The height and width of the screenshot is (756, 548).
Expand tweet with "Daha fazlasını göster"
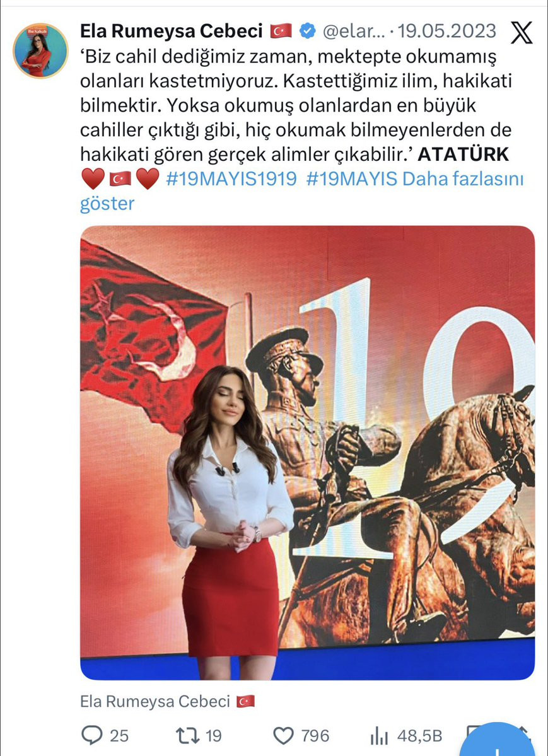(301, 191)
